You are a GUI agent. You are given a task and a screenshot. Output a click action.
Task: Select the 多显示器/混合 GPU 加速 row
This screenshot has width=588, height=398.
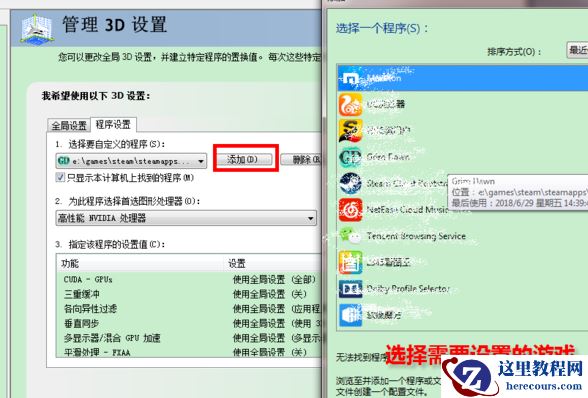point(190,338)
